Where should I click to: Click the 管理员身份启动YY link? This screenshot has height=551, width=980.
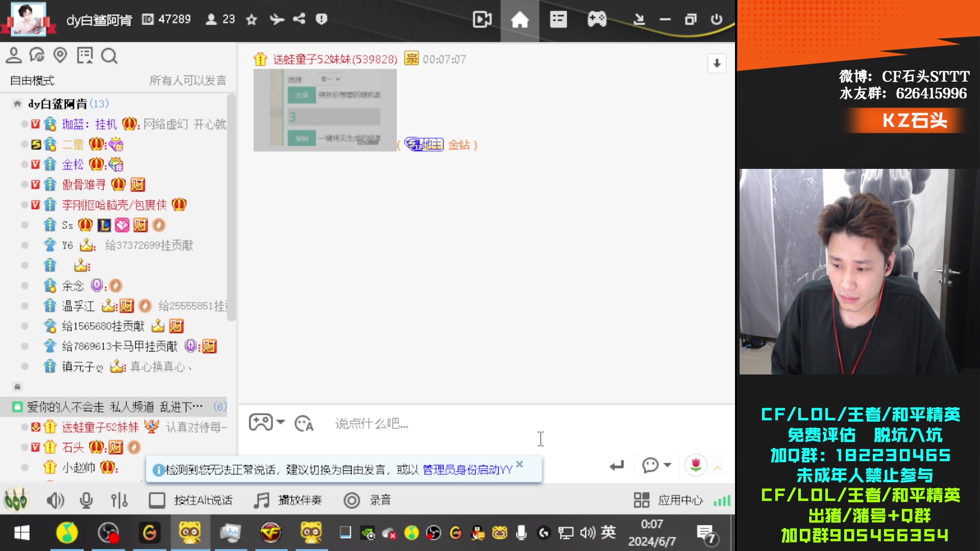tap(467, 470)
